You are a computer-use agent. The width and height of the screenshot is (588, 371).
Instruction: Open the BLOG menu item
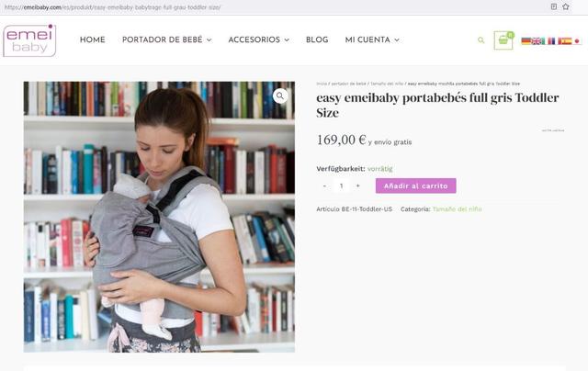(317, 39)
